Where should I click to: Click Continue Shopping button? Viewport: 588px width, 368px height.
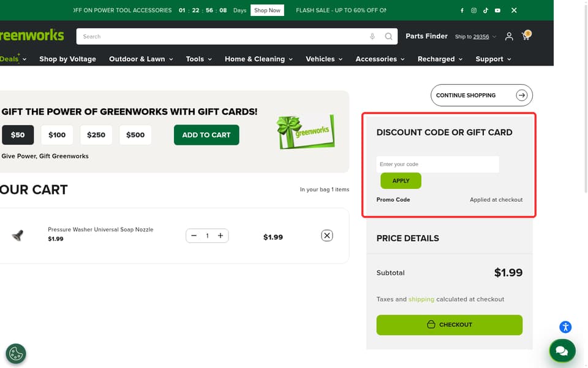point(481,96)
